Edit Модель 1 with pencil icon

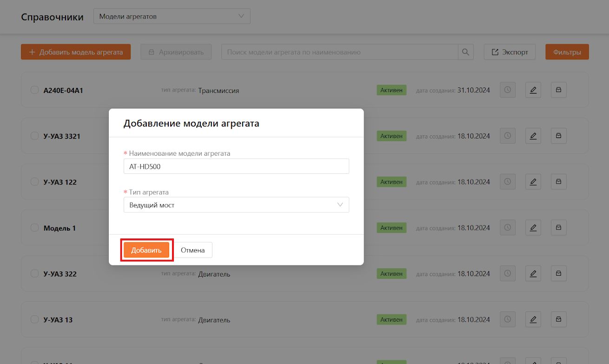[x=533, y=228]
